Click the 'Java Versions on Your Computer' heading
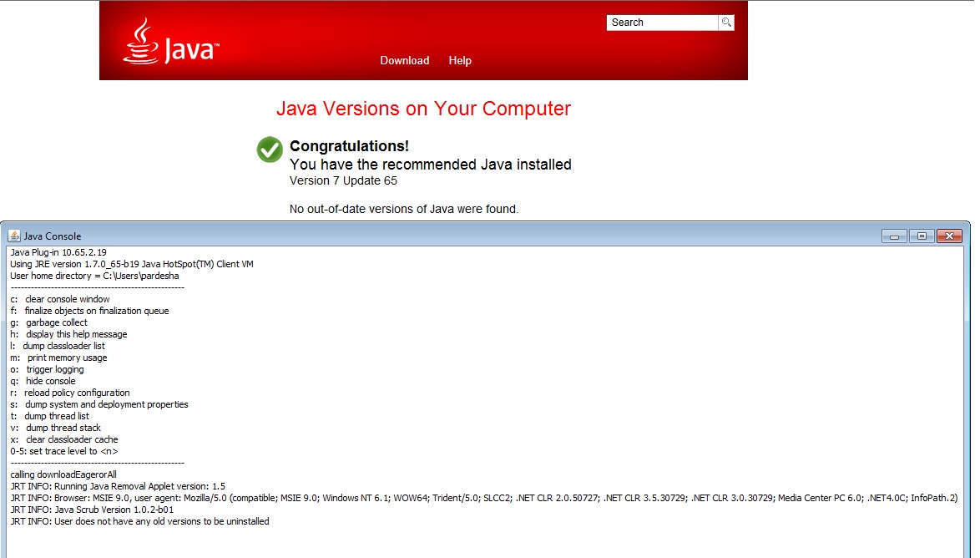 click(423, 109)
